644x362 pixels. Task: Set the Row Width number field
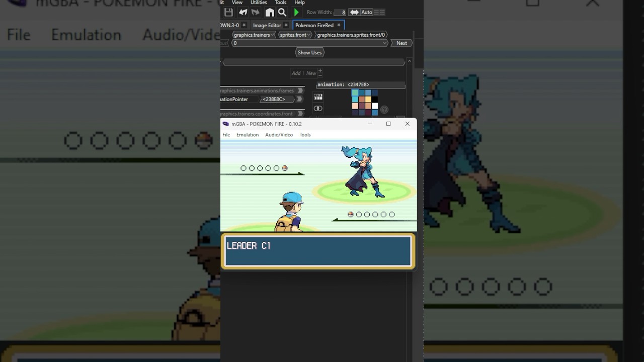[340, 13]
